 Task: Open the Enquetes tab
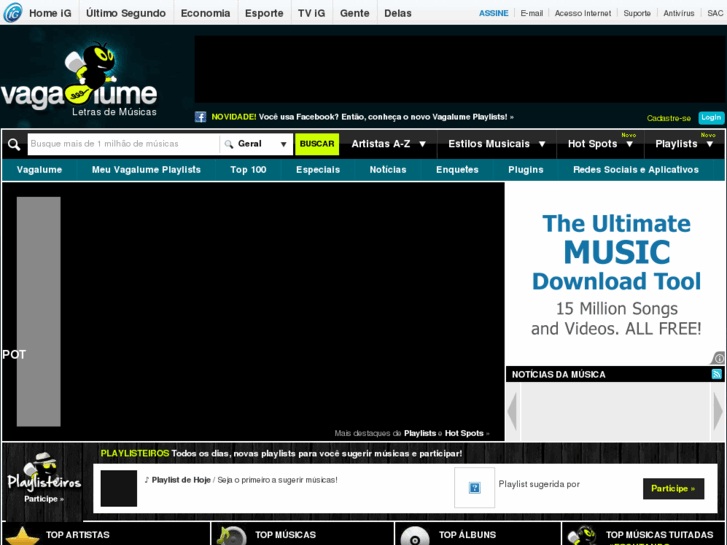457,170
